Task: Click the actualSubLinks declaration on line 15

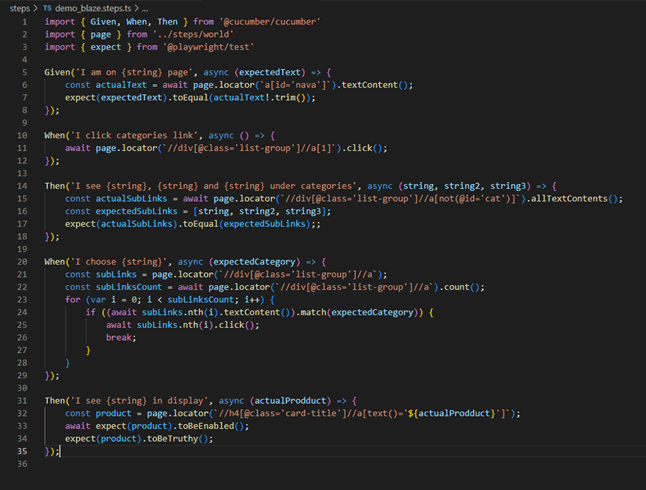Action: [x=131, y=199]
